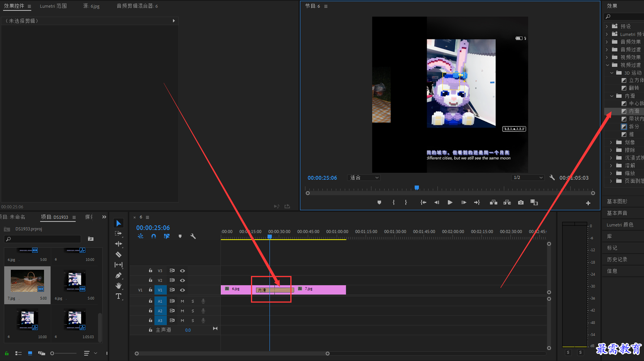644x361 pixels.
Task: Open the 音频剪辑混合器: 6 tab
Action: tap(137, 6)
